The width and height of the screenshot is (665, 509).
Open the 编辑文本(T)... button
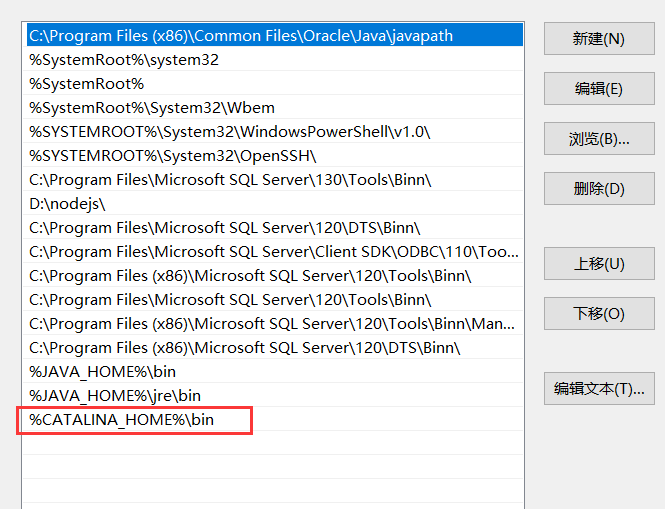pyautogui.click(x=598, y=389)
